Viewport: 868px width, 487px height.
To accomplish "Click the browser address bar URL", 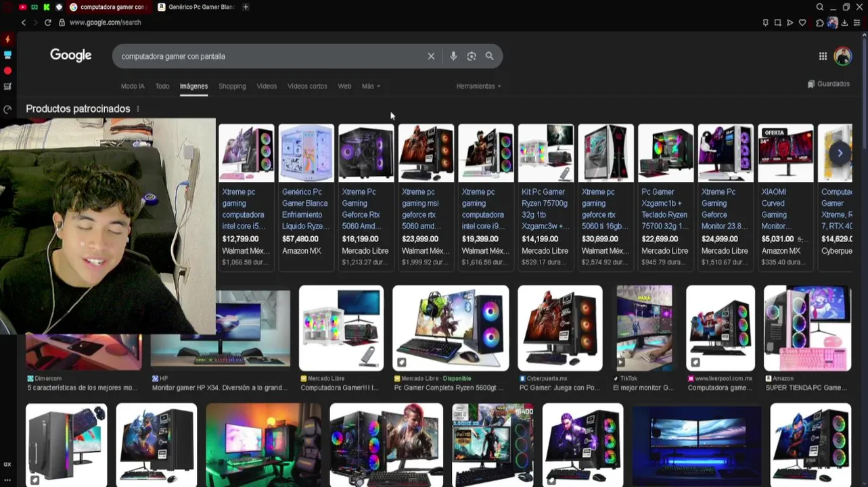I will (105, 22).
